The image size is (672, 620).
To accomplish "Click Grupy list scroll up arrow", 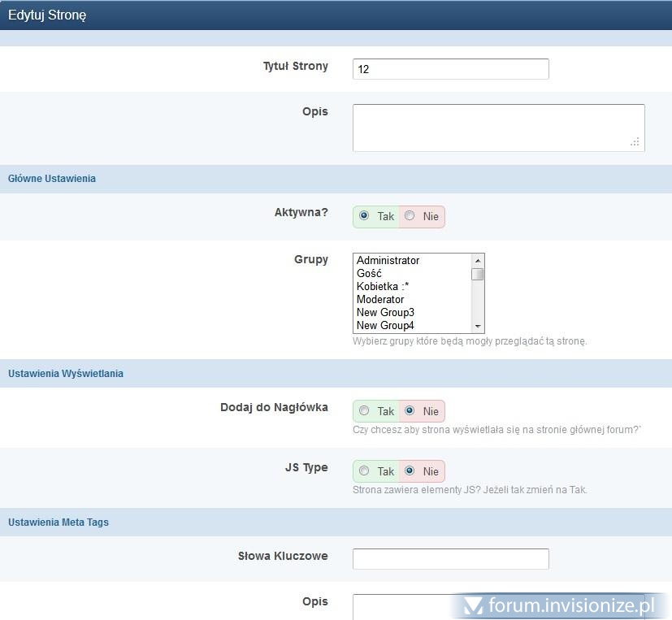I will (x=478, y=260).
